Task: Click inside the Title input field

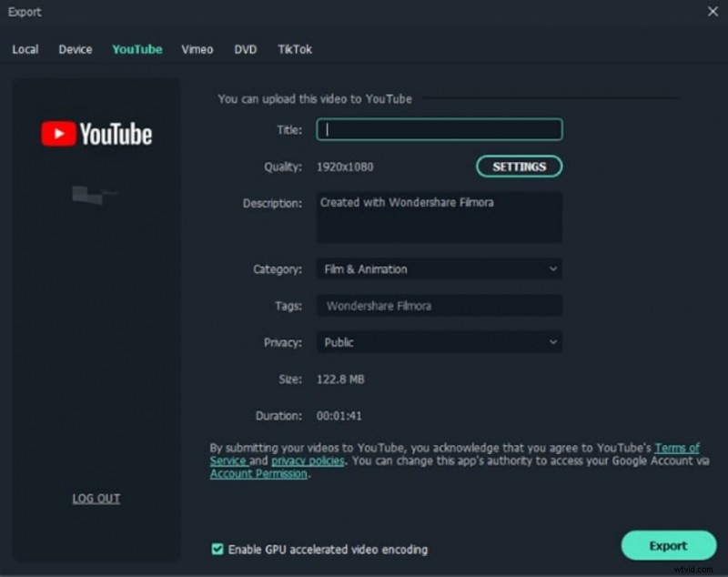Action: coord(439,130)
